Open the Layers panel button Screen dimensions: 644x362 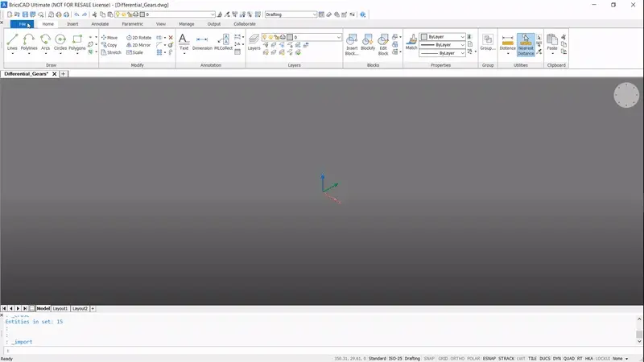coord(254,43)
